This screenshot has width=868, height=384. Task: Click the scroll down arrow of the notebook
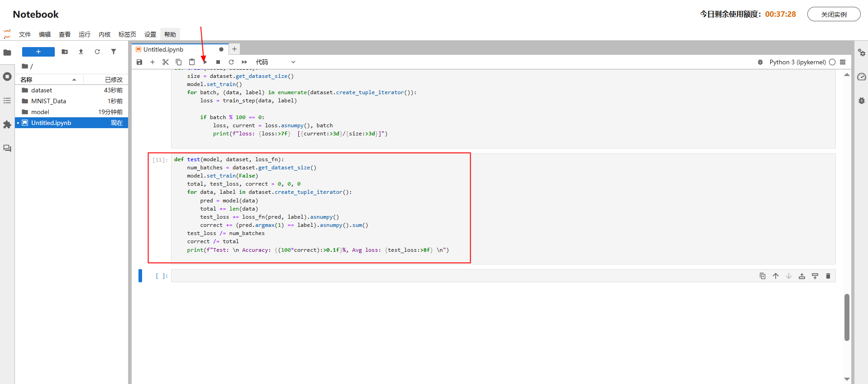coord(847,379)
